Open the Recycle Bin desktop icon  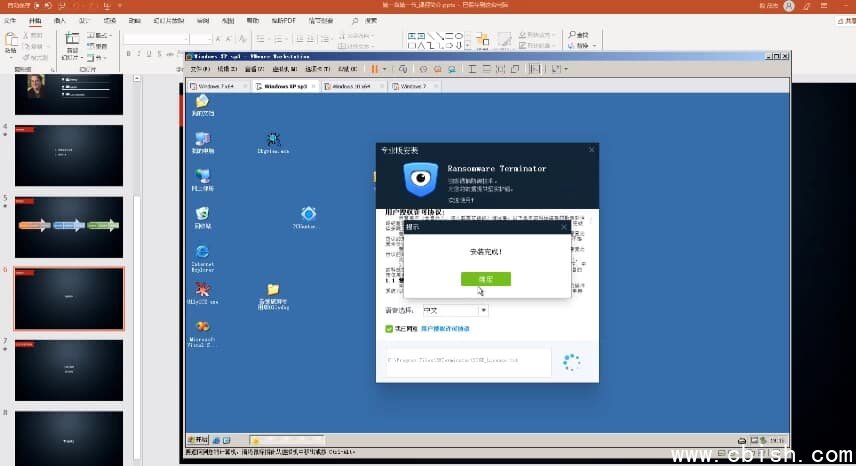pos(202,213)
